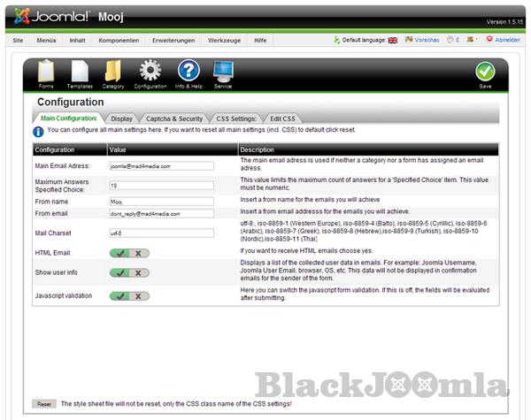Switch to the Captcha & Security tab
Image resolution: width=531 pixels, height=420 pixels.
(174, 118)
